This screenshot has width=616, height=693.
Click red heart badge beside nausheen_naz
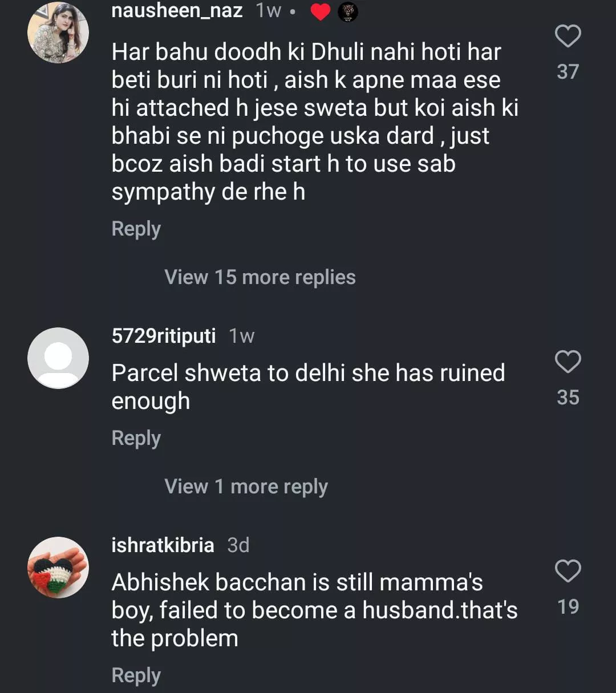click(x=320, y=12)
